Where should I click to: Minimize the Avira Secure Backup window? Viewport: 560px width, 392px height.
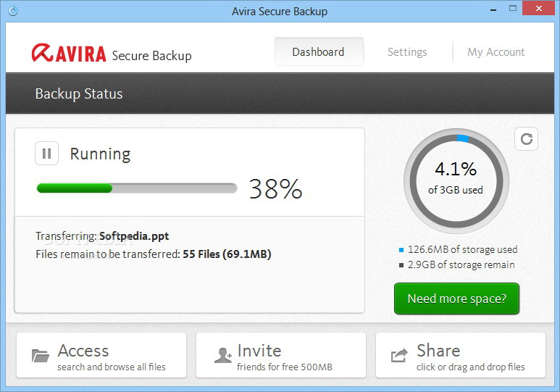(495, 10)
